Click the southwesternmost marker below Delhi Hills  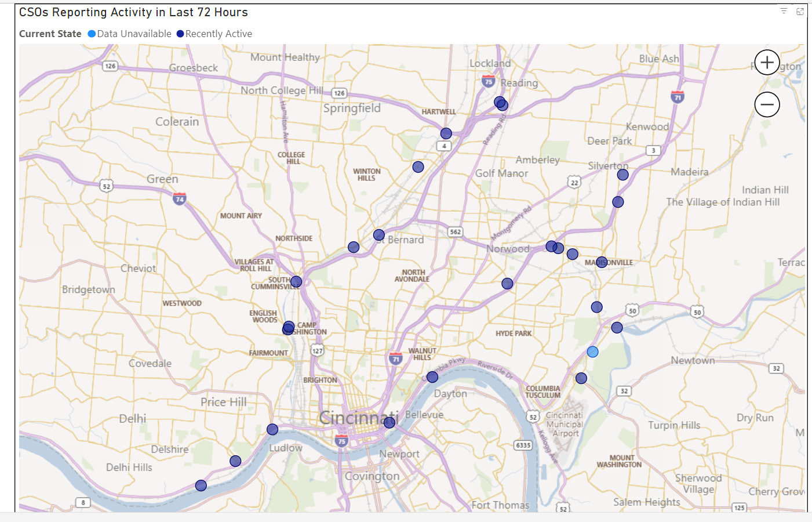(x=201, y=485)
